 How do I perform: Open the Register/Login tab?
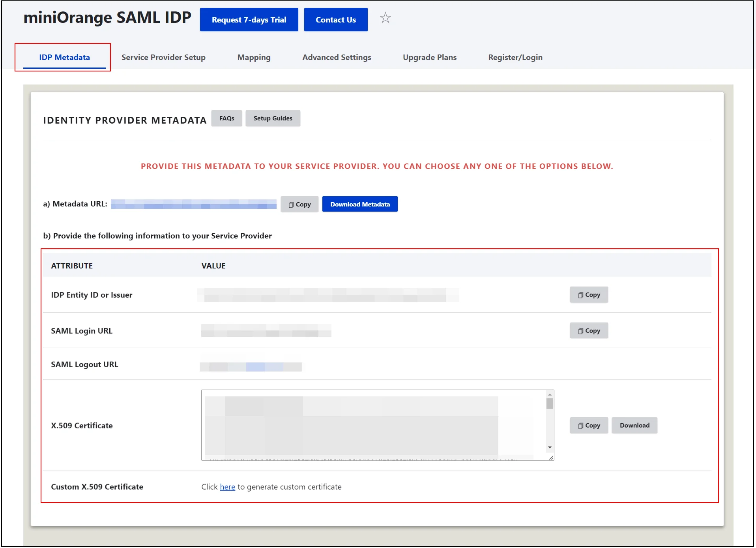point(515,57)
